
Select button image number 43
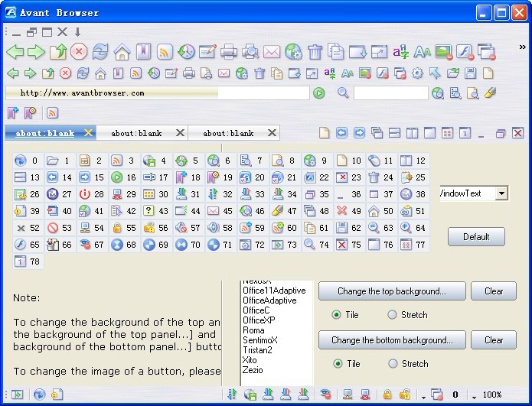pos(156,211)
